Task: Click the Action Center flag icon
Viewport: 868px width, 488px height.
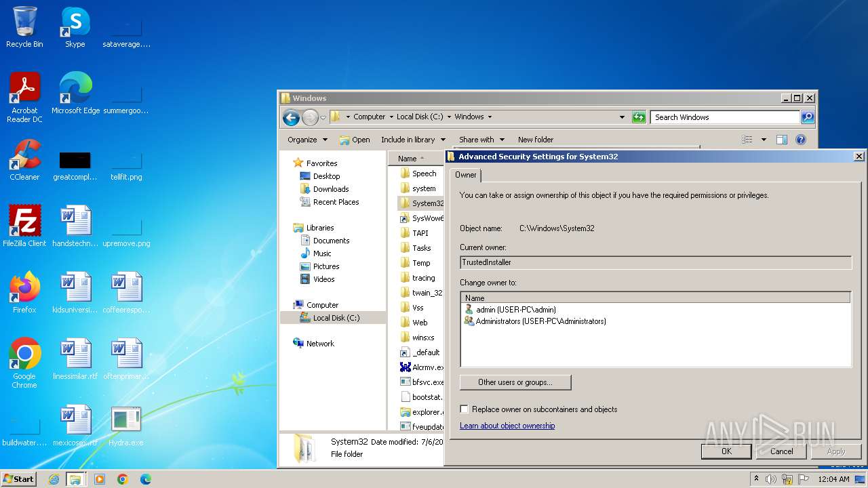Action: [804, 479]
